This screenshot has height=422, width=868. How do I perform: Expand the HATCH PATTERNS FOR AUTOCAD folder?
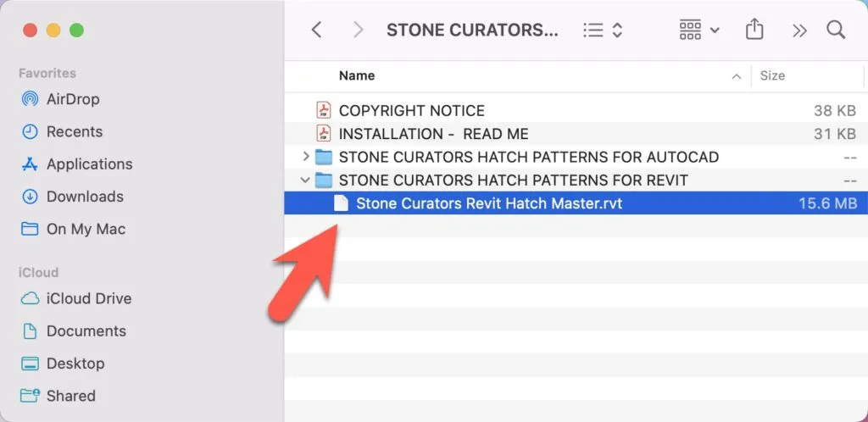(305, 157)
